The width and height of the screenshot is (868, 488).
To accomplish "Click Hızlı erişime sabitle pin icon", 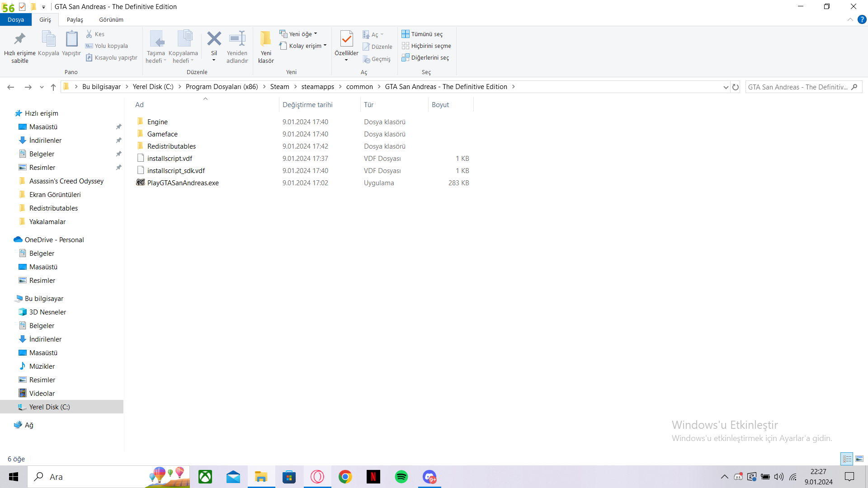I will (x=19, y=39).
